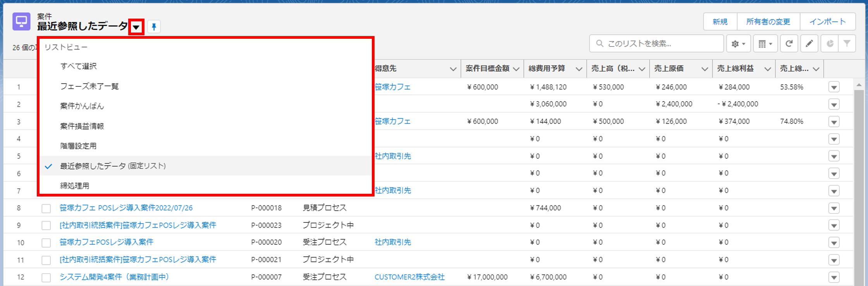The height and width of the screenshot is (286, 868).
Task: Focus the このリストを検索 search field
Action: (x=657, y=43)
